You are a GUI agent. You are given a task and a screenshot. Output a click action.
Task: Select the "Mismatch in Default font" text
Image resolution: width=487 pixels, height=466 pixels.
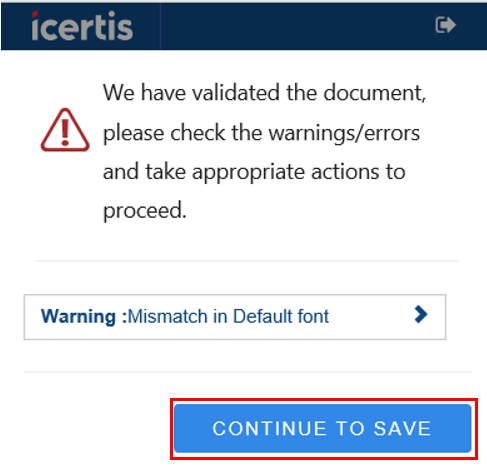tap(229, 316)
